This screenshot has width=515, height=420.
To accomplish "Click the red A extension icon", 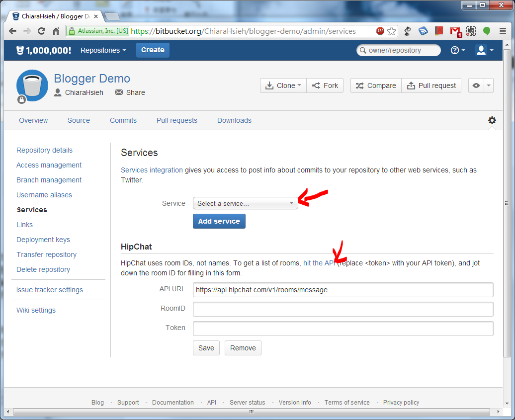I will (439, 31).
